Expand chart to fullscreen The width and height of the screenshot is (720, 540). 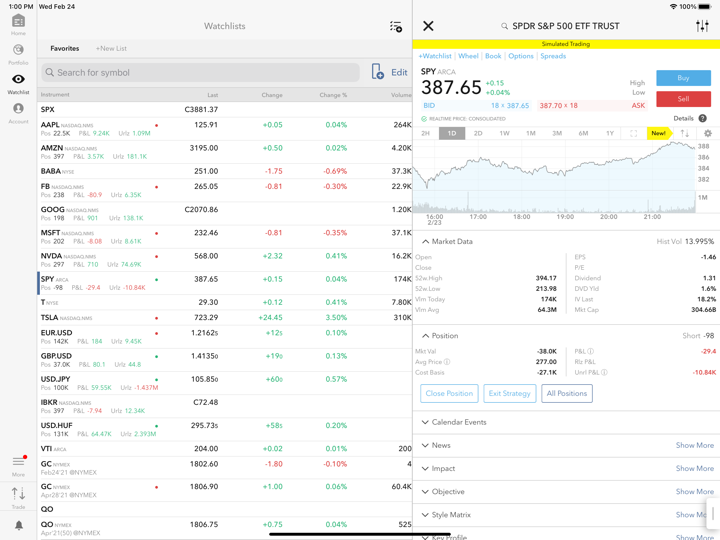click(633, 133)
